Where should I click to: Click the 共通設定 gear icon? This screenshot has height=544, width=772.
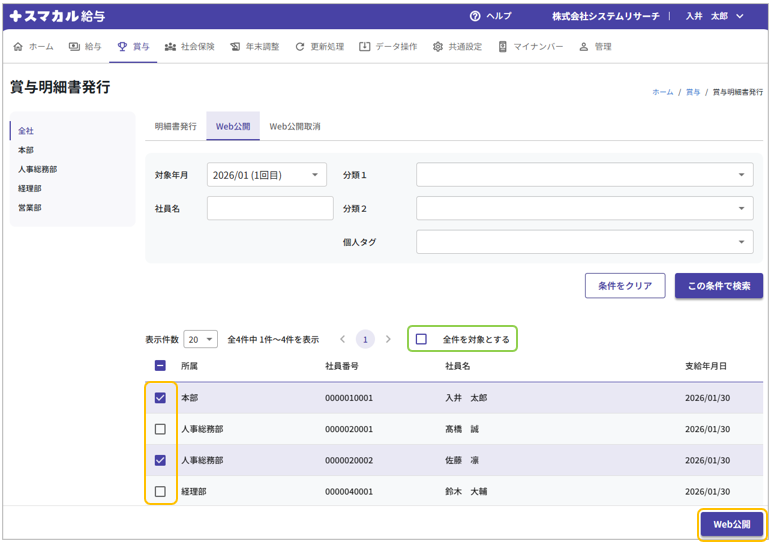tap(438, 47)
